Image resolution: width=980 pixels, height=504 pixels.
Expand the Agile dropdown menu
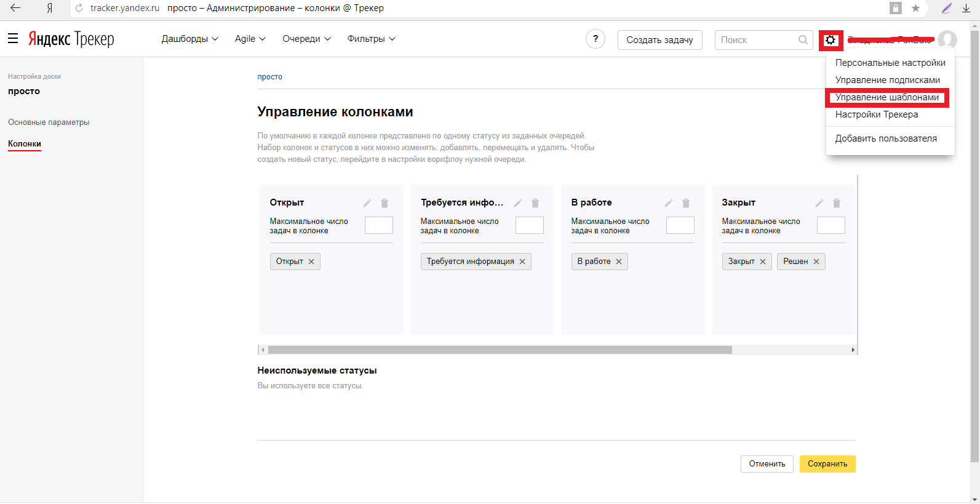pyautogui.click(x=250, y=39)
